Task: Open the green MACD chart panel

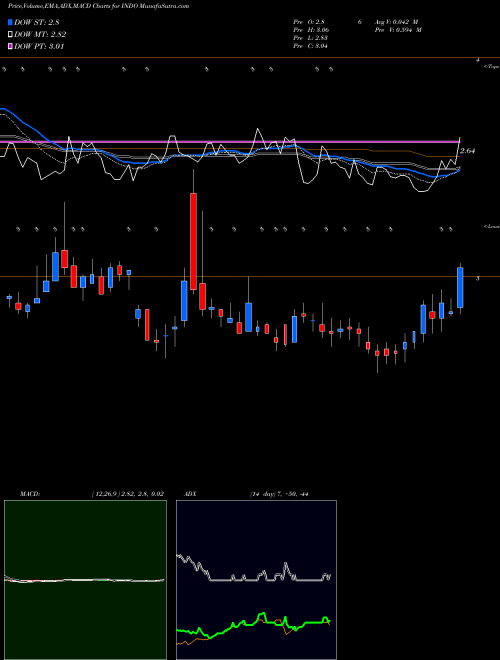Action: (85, 580)
